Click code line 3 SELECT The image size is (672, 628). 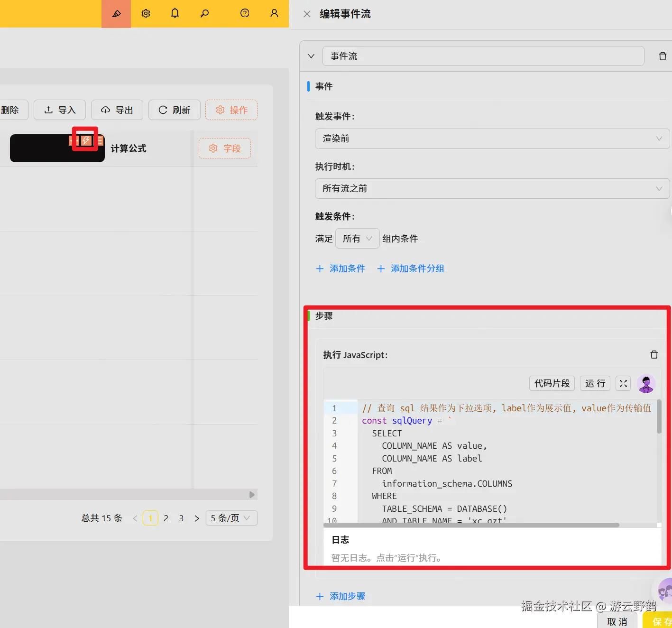(387, 434)
